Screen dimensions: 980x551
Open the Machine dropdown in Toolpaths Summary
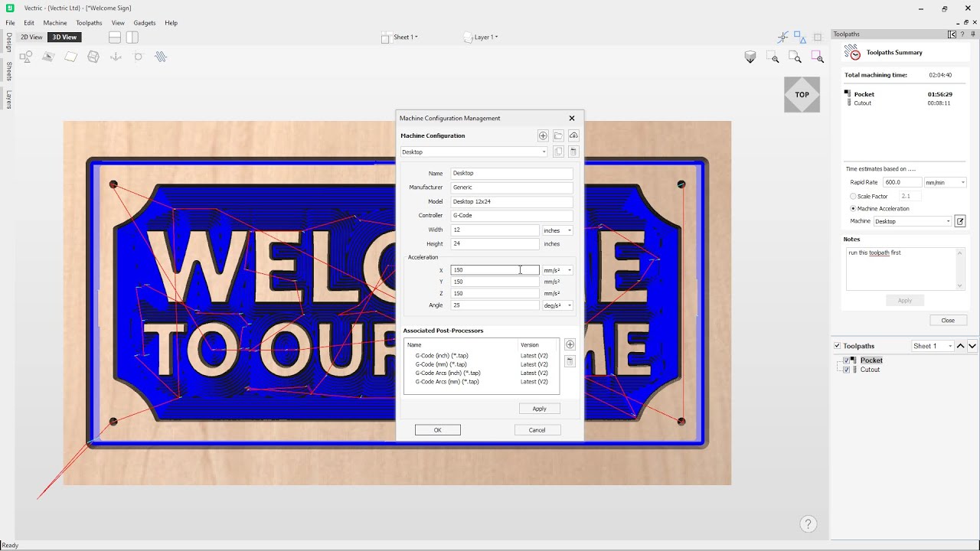click(913, 221)
